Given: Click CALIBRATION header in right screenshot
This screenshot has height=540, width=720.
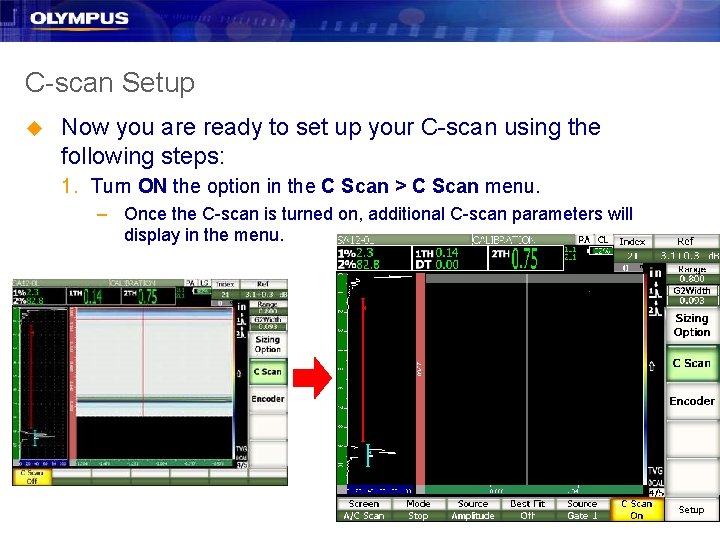Looking at the screenshot, I should (503, 240).
